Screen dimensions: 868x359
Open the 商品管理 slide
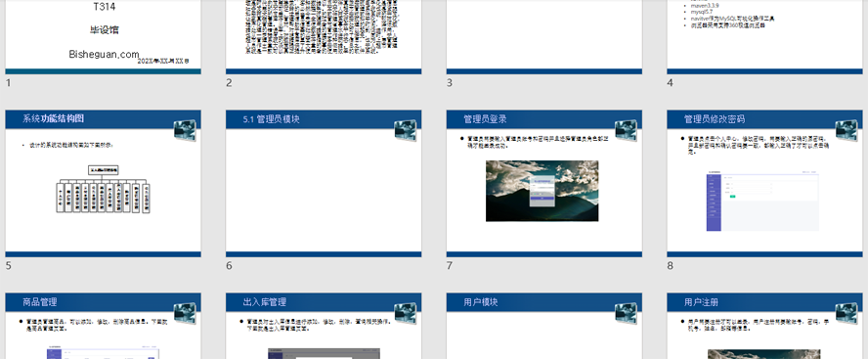click(x=103, y=326)
